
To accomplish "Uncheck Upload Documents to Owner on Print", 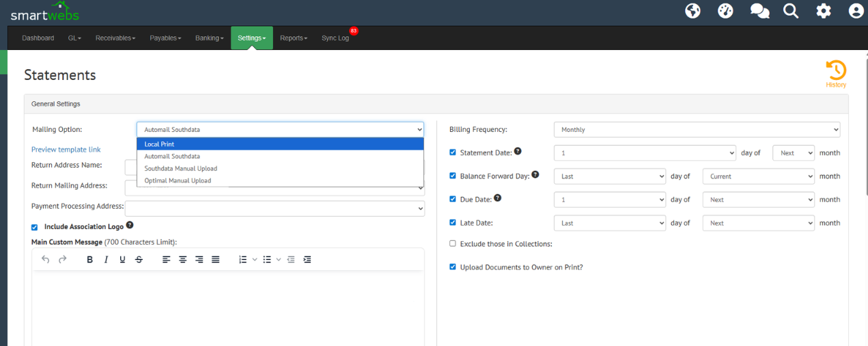I will [x=453, y=267].
